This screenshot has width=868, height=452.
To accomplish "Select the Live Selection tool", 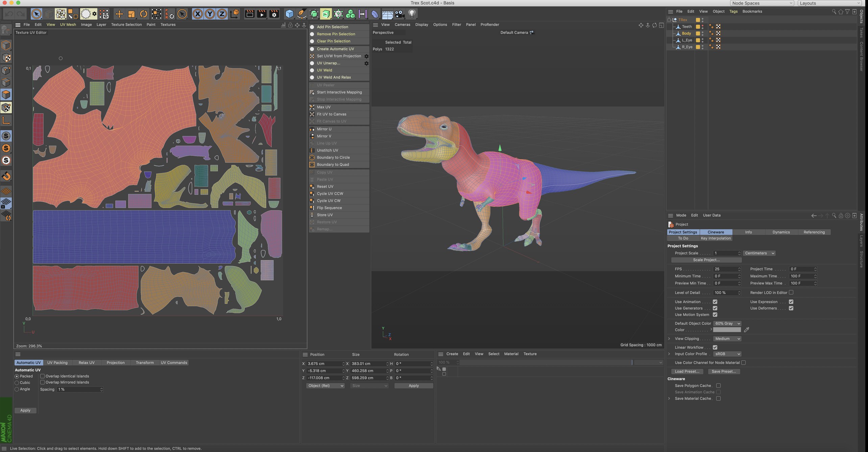I will point(36,14).
